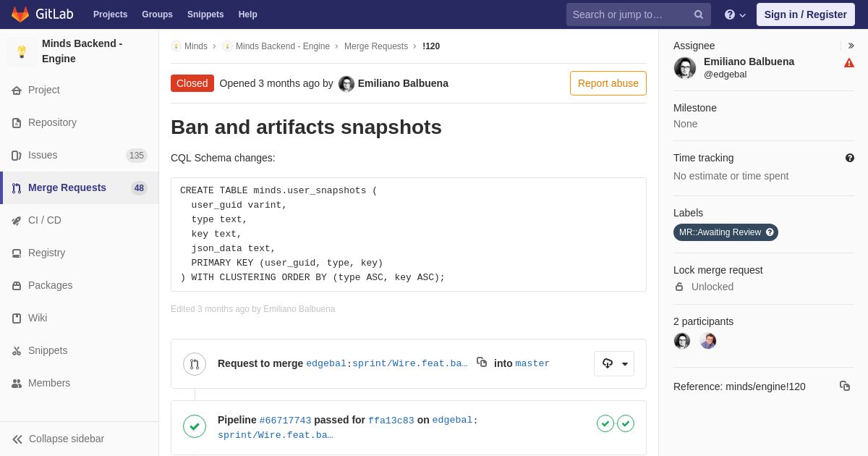Open the Help question mark menu
Image resolution: width=868 pixels, height=456 pixels.
[735, 14]
